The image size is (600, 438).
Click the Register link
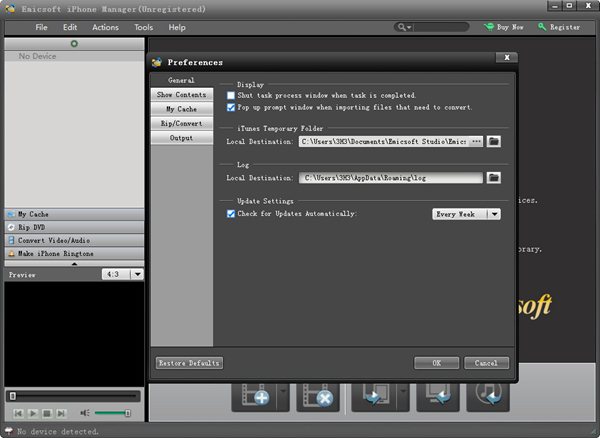click(565, 27)
